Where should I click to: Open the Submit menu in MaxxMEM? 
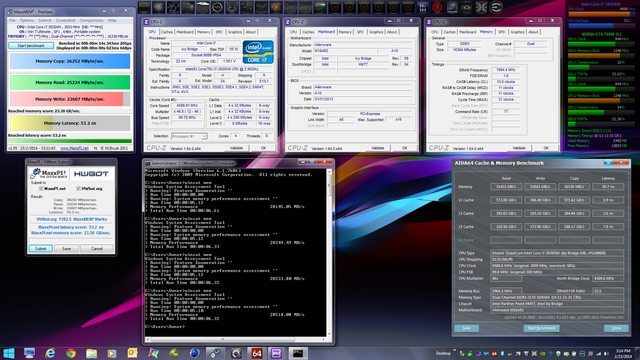[x=45, y=20]
